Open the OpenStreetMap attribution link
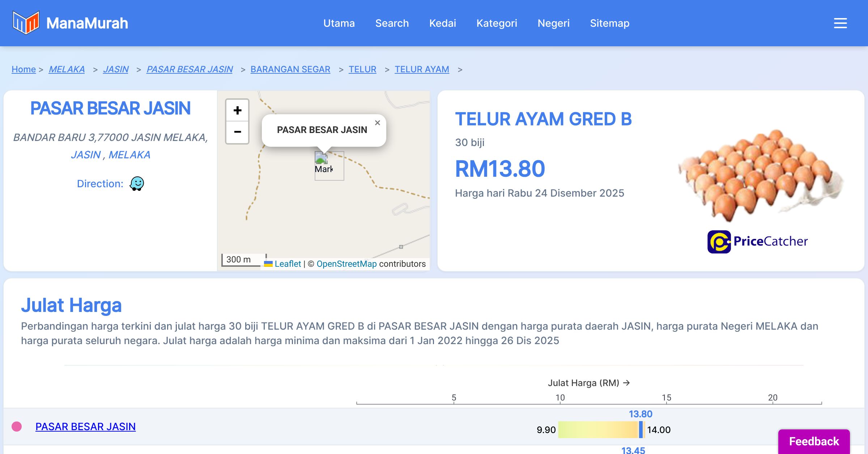The height and width of the screenshot is (454, 868). pos(346,264)
